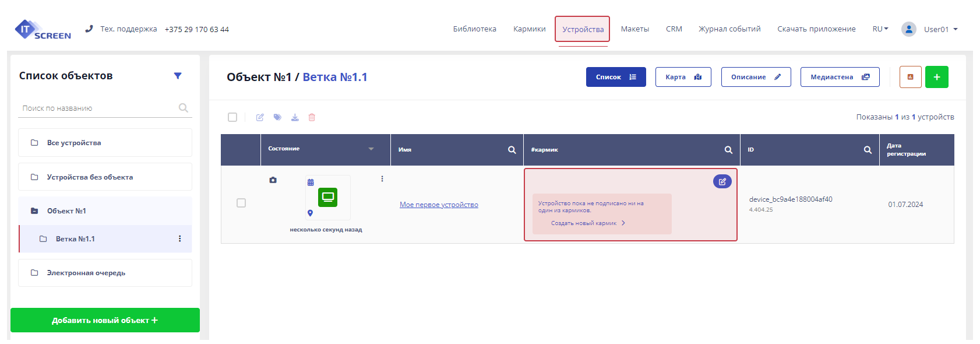Open the Журнал событий menu item
The image size is (980, 344).
(x=729, y=29)
